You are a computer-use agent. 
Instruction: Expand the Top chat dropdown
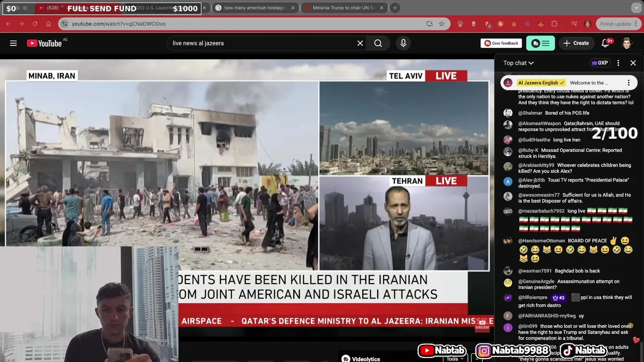[518, 63]
